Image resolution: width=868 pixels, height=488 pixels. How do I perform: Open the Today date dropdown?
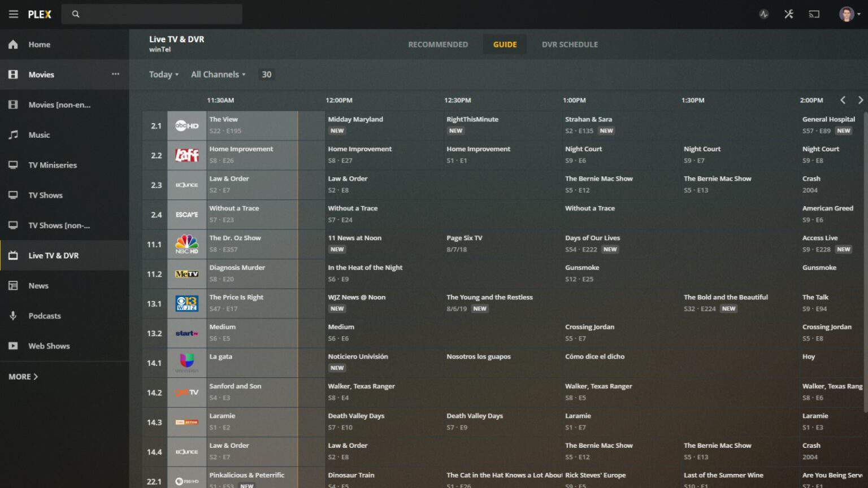click(x=163, y=74)
